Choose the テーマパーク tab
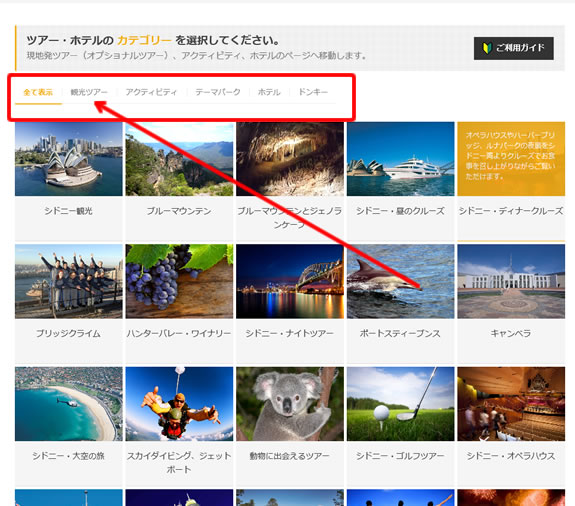575x506 pixels. tap(218, 92)
